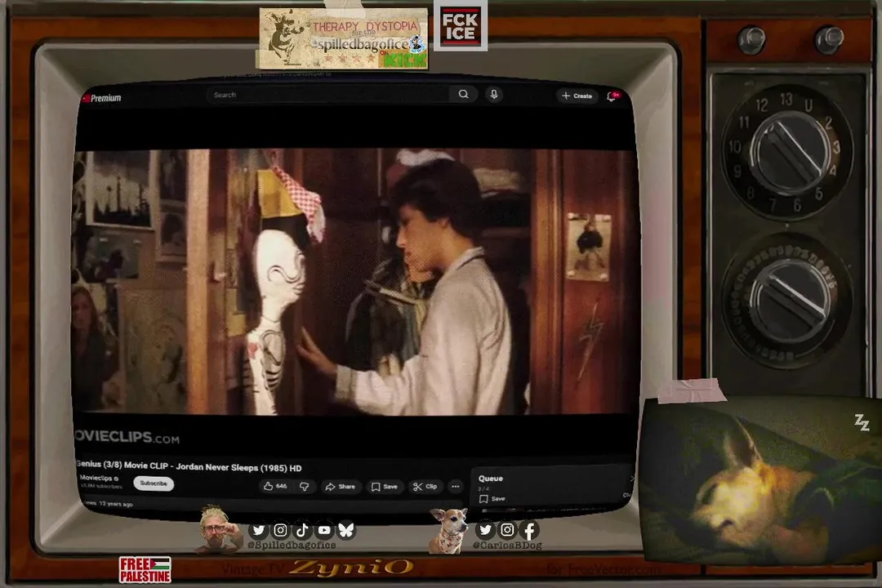Click the FCK ICE badge
Viewport: 882px width, 588px height.
point(460,26)
